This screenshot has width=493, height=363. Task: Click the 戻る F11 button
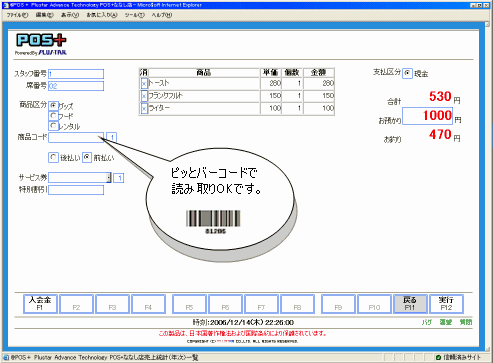click(410, 304)
